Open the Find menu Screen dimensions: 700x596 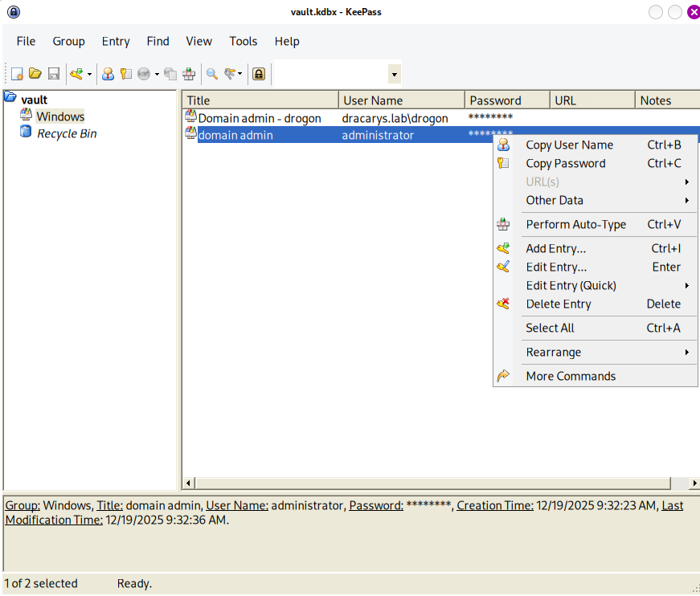158,41
